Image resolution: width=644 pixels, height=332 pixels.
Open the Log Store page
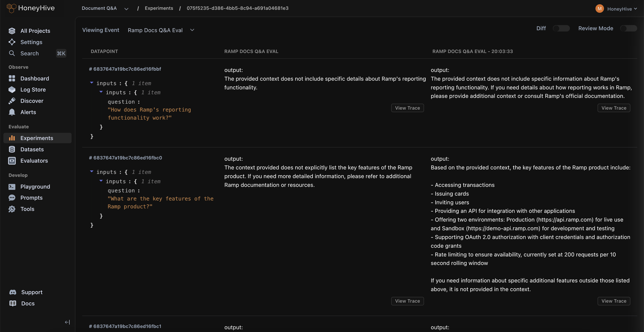33,89
